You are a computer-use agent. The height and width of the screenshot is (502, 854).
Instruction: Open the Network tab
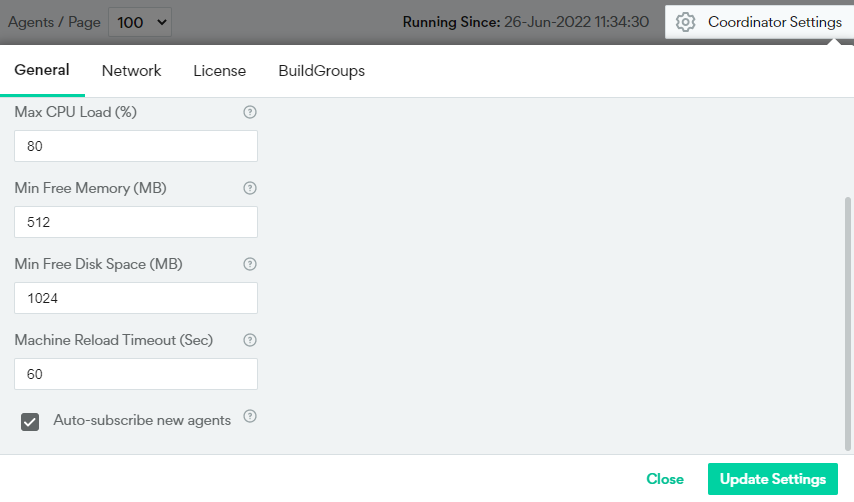[x=131, y=71]
